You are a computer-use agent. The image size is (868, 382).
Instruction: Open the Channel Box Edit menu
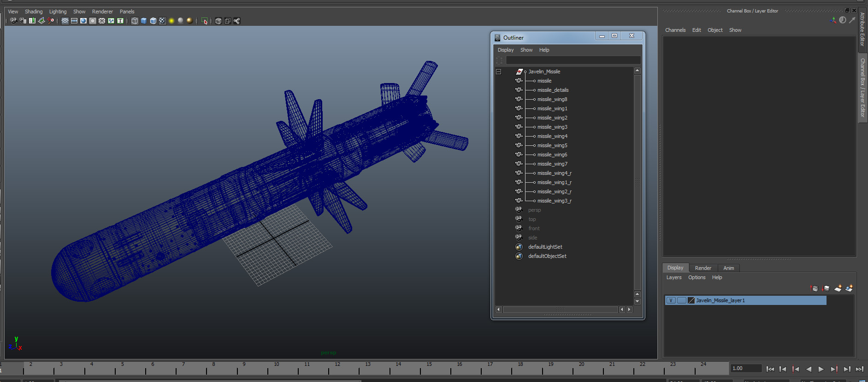[697, 30]
